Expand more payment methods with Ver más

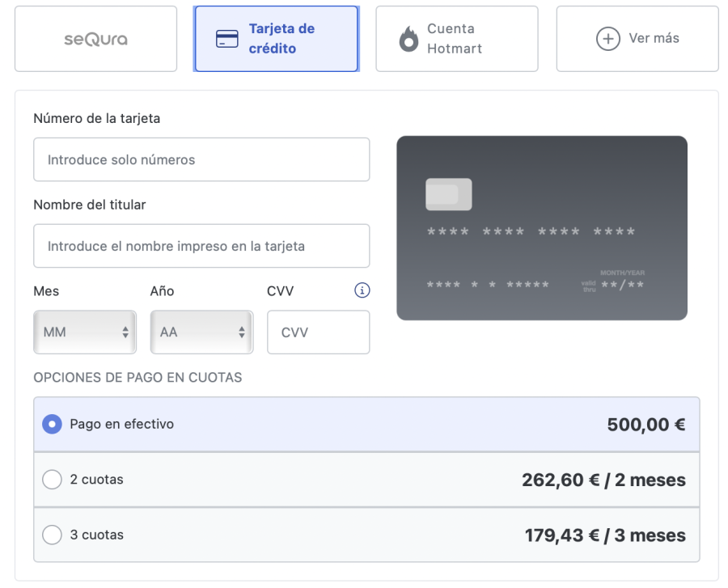point(637,37)
